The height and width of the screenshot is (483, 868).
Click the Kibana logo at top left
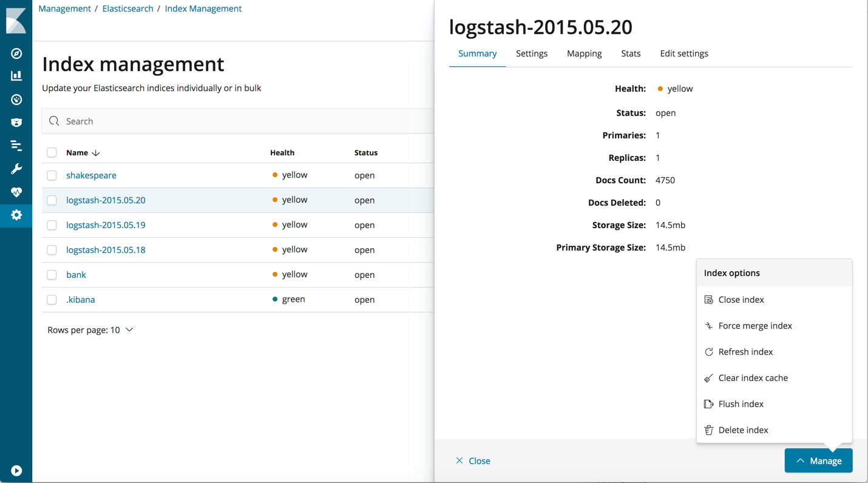(x=16, y=20)
